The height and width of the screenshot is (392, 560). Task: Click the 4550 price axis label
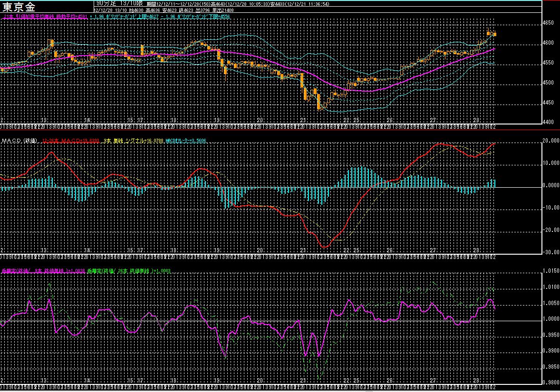click(x=548, y=63)
